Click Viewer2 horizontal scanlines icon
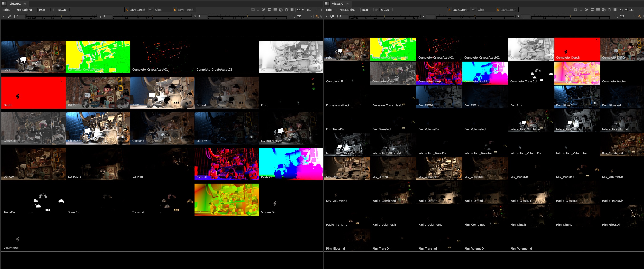Screen dimensions: 644x269 click(x=598, y=10)
